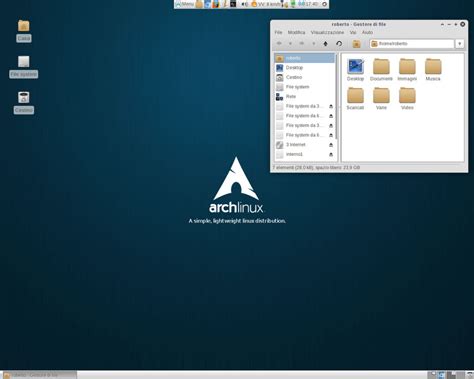Viewport: 474px width, 379px height.
Task: Select Rete in the sidebar
Action: coord(305,97)
